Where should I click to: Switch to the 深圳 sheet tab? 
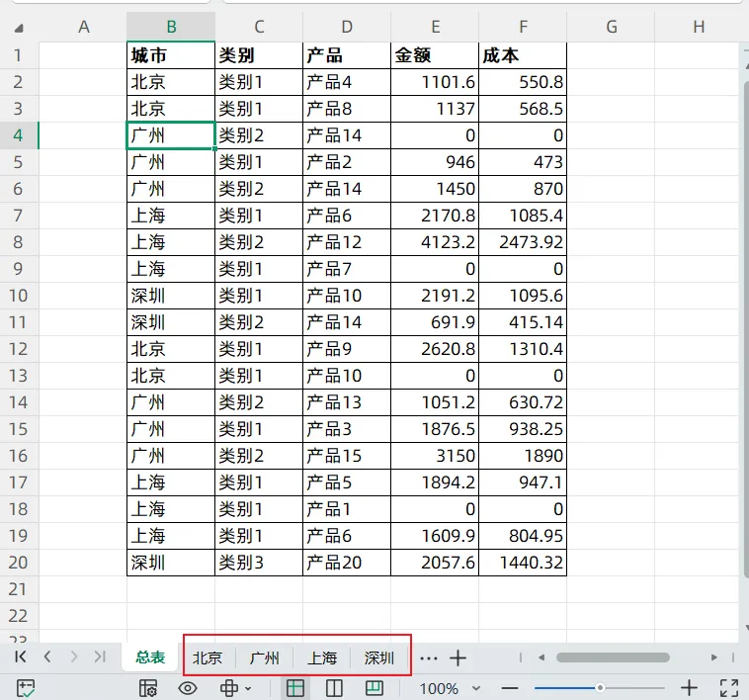pos(378,657)
